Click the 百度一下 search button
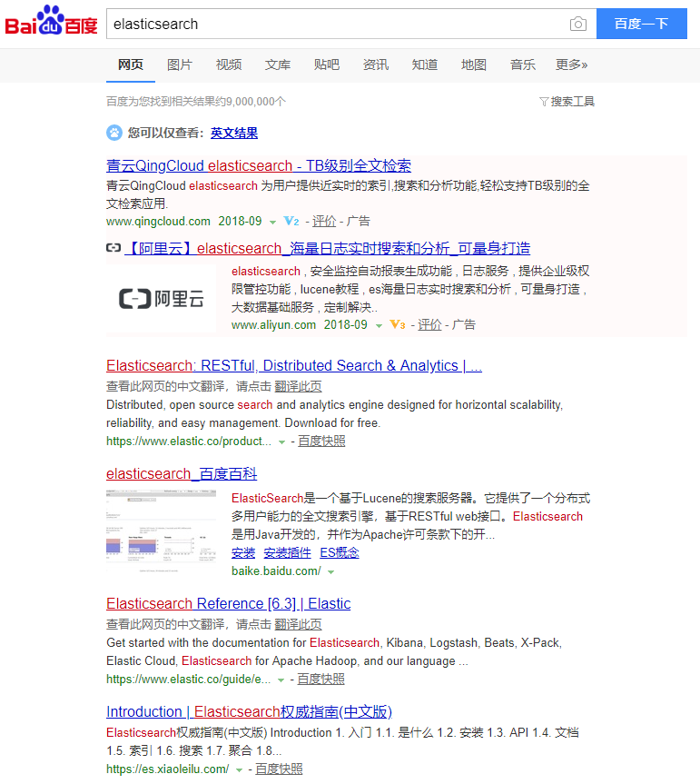This screenshot has height=784, width=700. (x=642, y=24)
